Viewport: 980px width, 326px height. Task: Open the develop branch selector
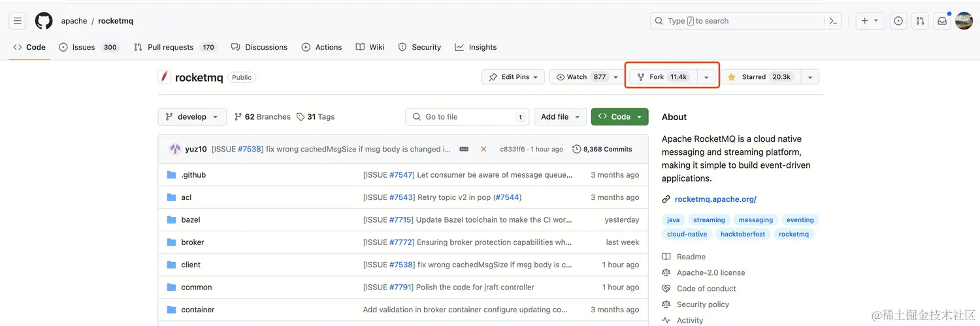[x=192, y=117]
